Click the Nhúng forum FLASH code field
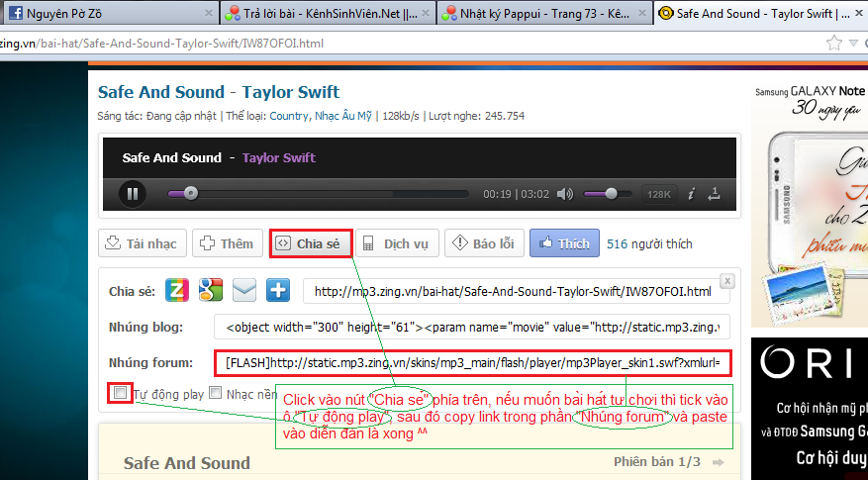The width and height of the screenshot is (868, 480). [473, 362]
